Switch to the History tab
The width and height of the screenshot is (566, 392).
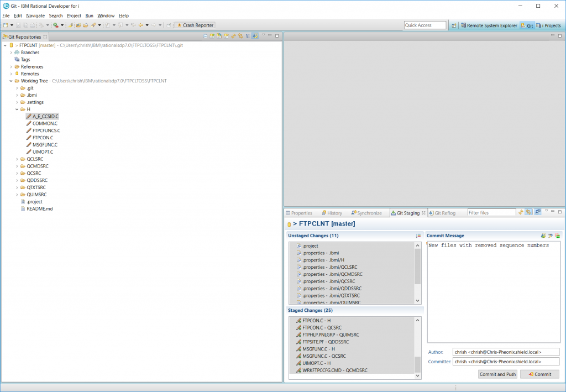click(x=332, y=212)
